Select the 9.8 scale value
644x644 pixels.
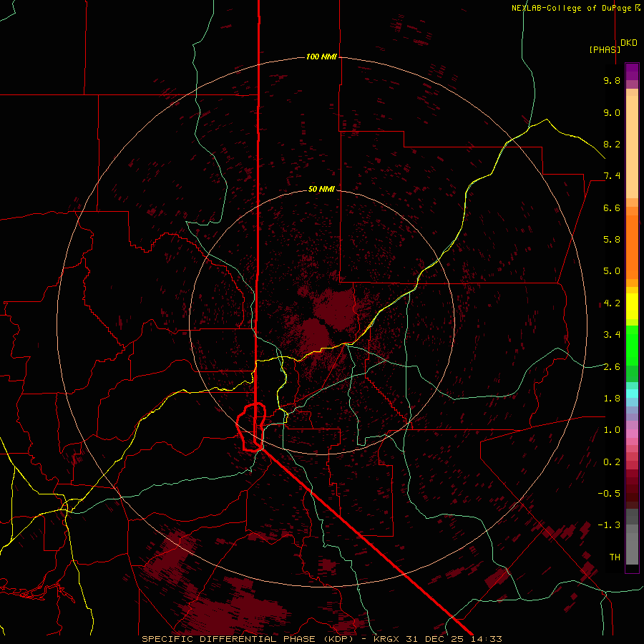click(x=612, y=80)
